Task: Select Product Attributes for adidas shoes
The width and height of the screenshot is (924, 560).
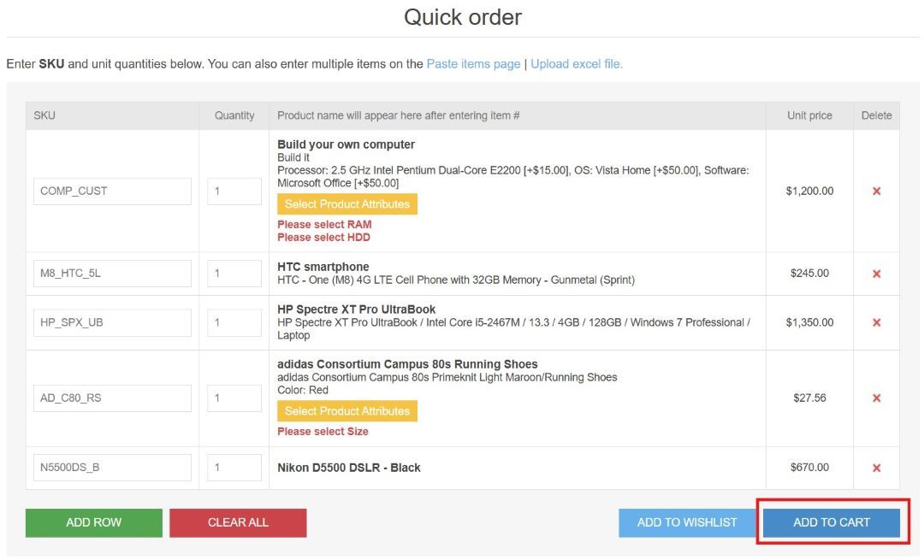Action: coord(347,411)
